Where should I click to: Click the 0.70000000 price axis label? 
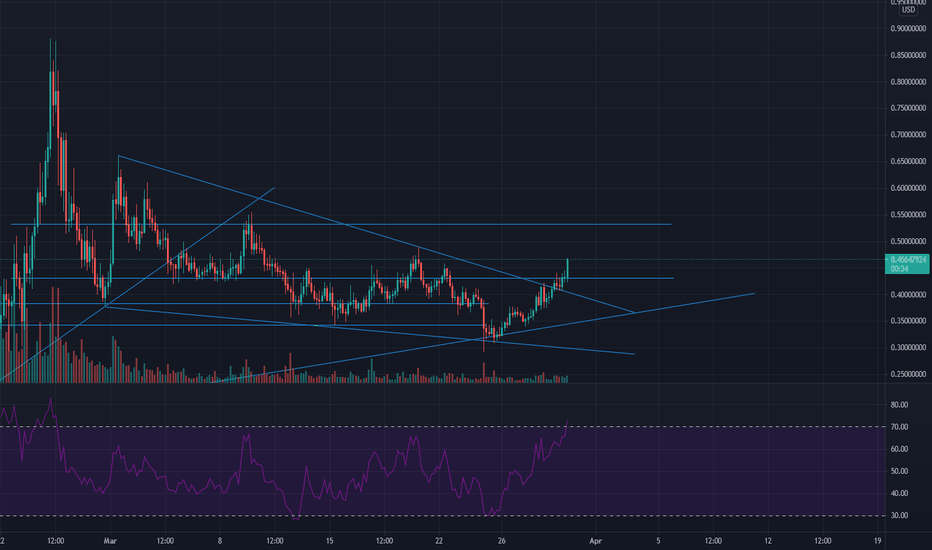[908, 135]
